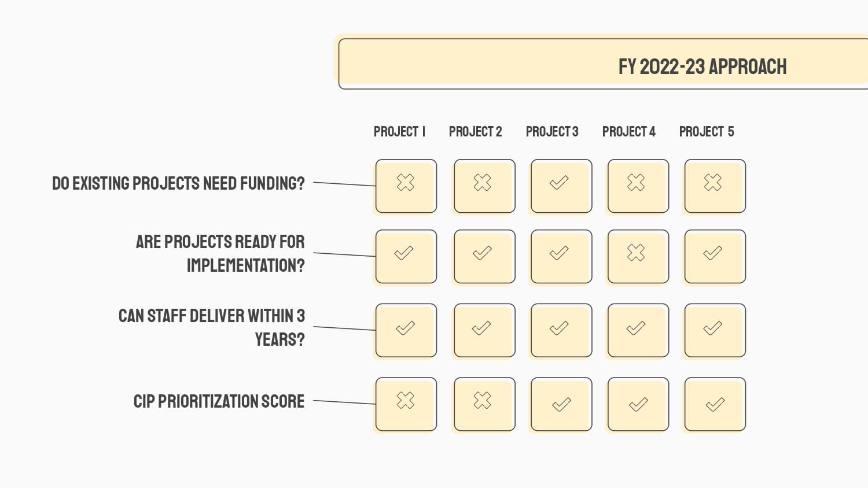
Task: Toggle Project 2 staff delivery checkmark
Action: 482,328
